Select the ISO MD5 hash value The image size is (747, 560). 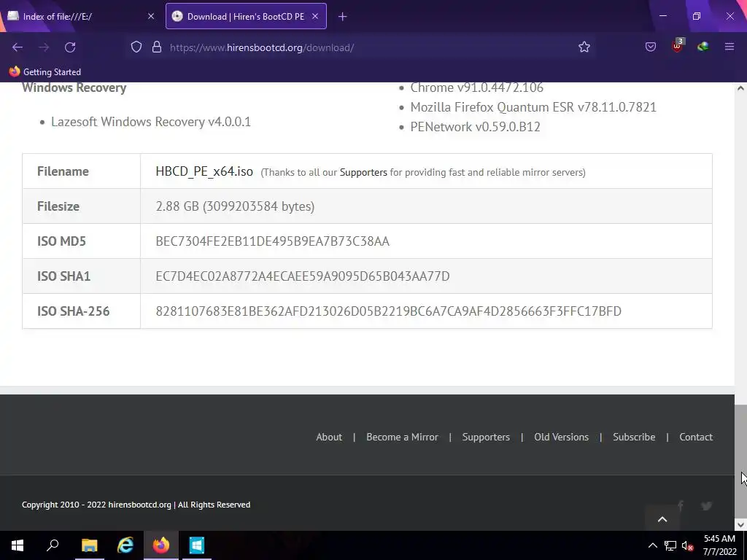[x=273, y=241]
